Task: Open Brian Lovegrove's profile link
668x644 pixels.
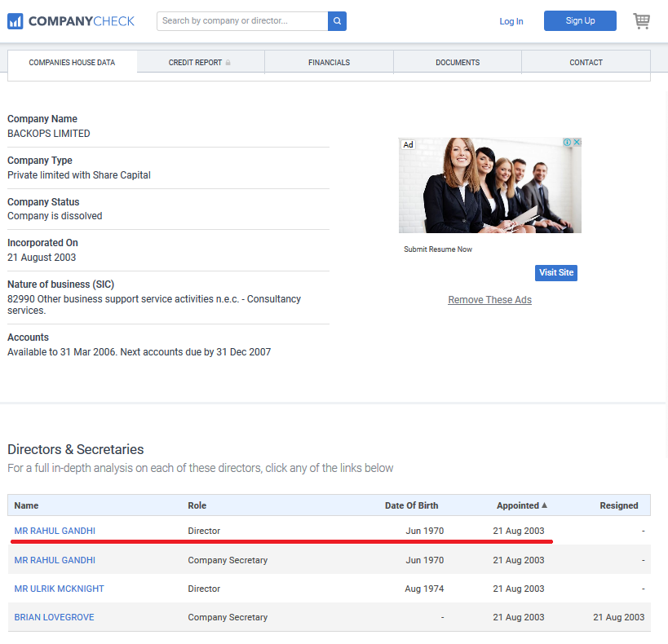Action: [x=54, y=617]
